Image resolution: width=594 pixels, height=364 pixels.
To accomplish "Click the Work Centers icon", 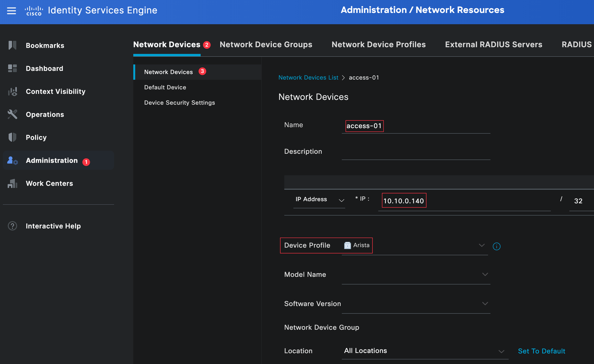I will pos(12,183).
